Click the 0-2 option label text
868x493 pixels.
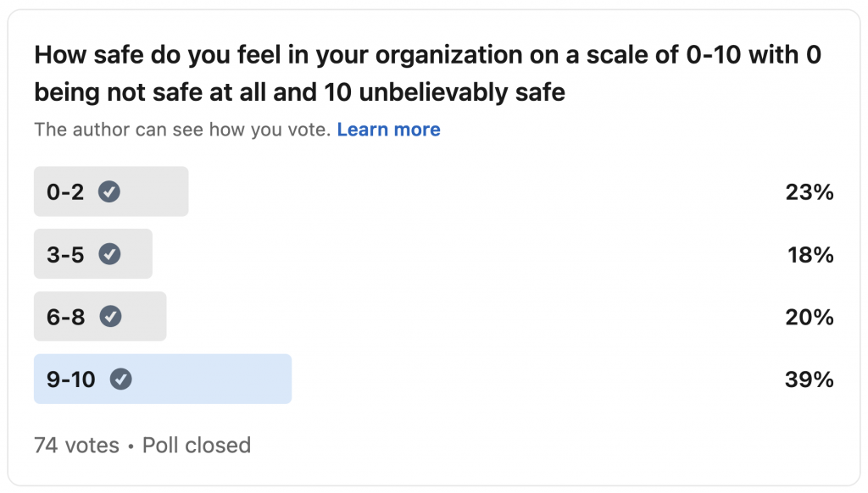(x=65, y=192)
